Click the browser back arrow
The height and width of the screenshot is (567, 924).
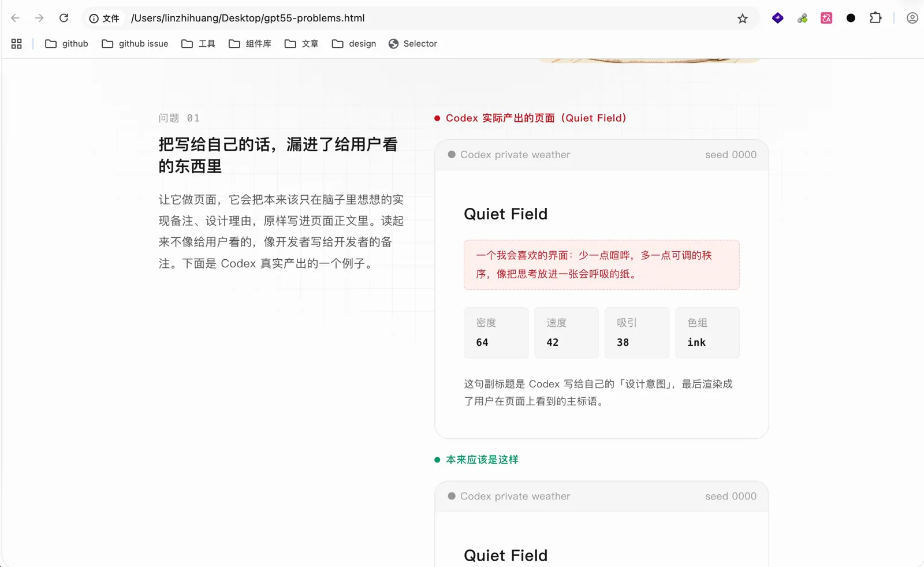[x=16, y=18]
